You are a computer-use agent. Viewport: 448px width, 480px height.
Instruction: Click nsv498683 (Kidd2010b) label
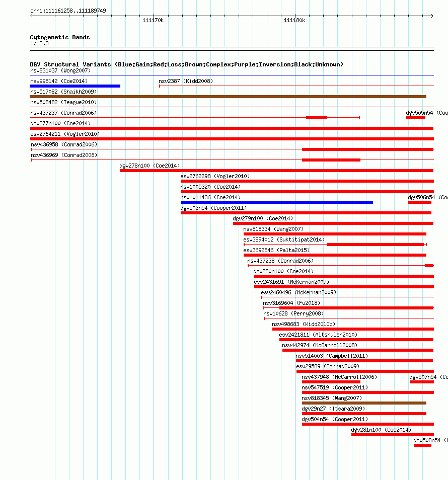coord(304,324)
